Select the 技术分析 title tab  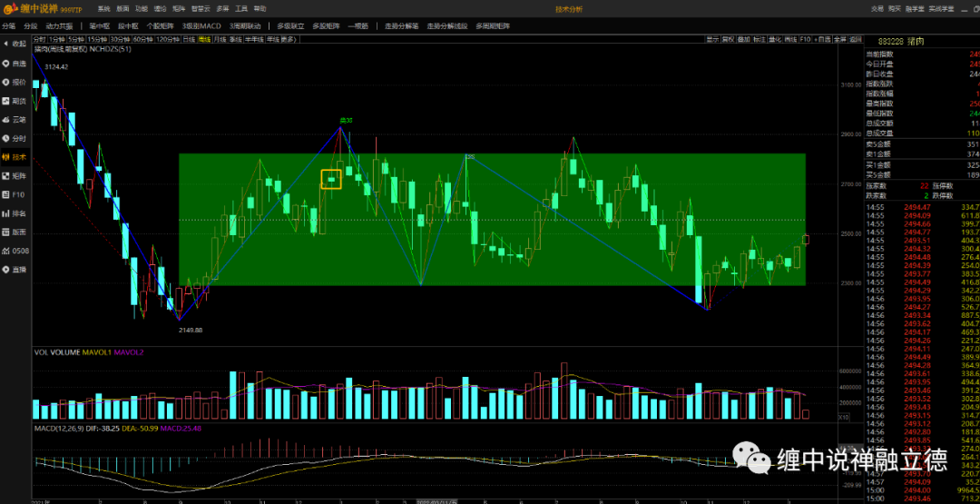point(569,9)
